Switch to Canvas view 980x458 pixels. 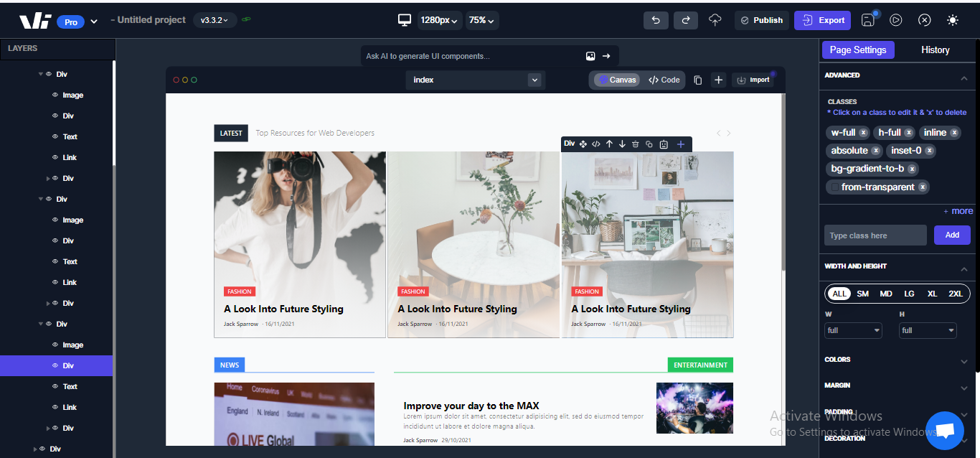[x=618, y=80]
